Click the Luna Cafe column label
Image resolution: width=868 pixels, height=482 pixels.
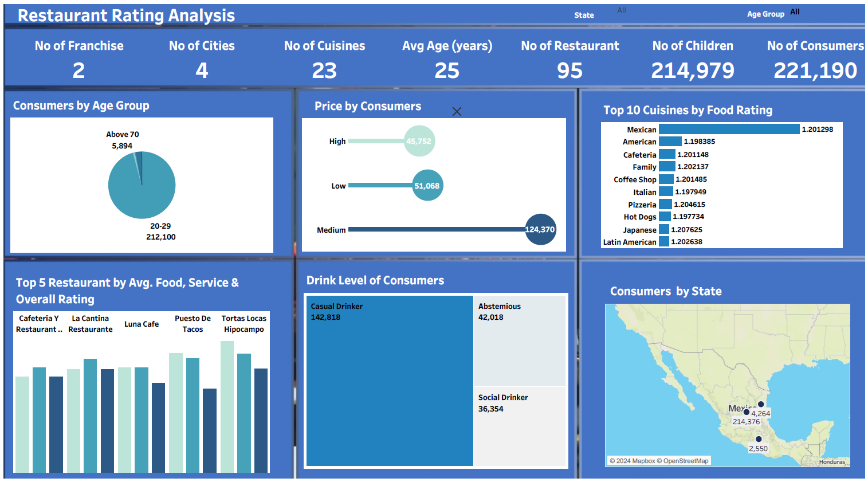[142, 324]
